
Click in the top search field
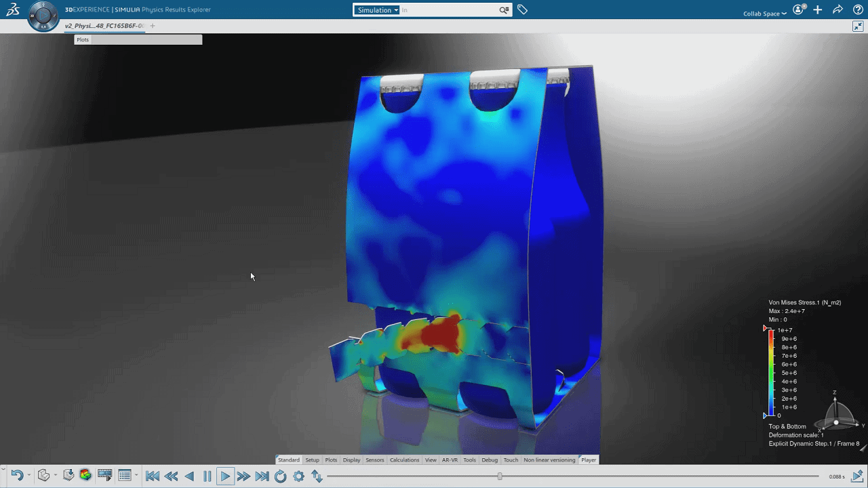pos(448,10)
